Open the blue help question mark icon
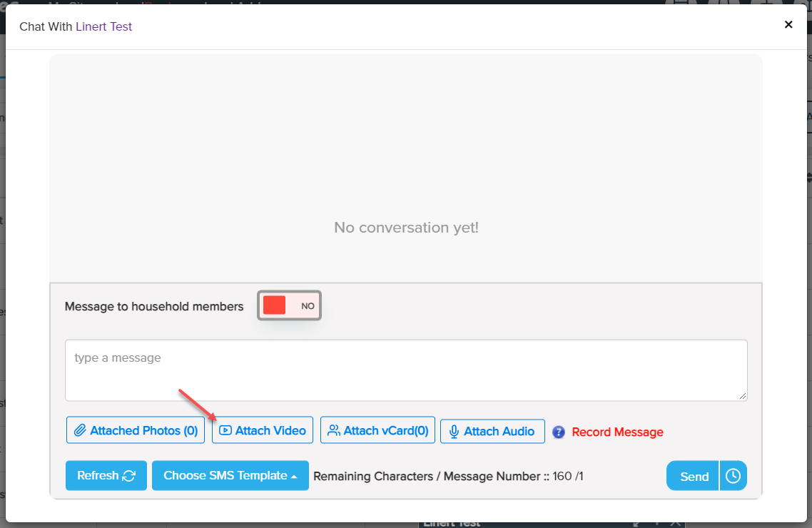Viewport: 812px width, 528px height. (x=559, y=432)
